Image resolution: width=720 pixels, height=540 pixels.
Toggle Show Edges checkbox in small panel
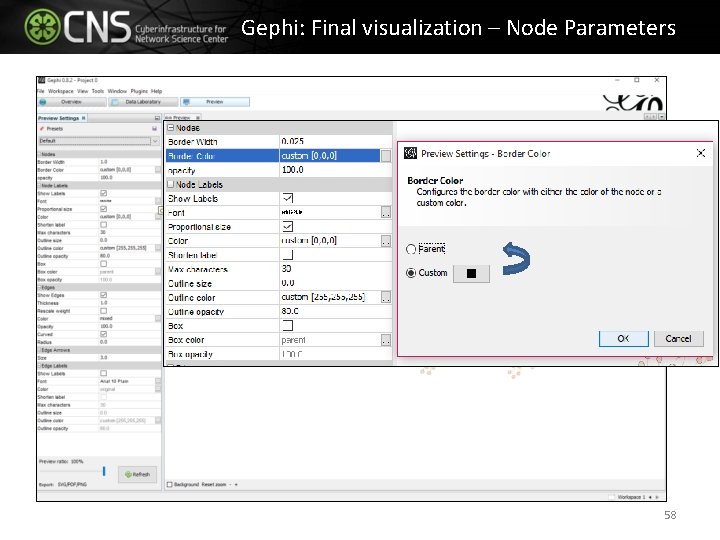pyautogui.click(x=103, y=295)
